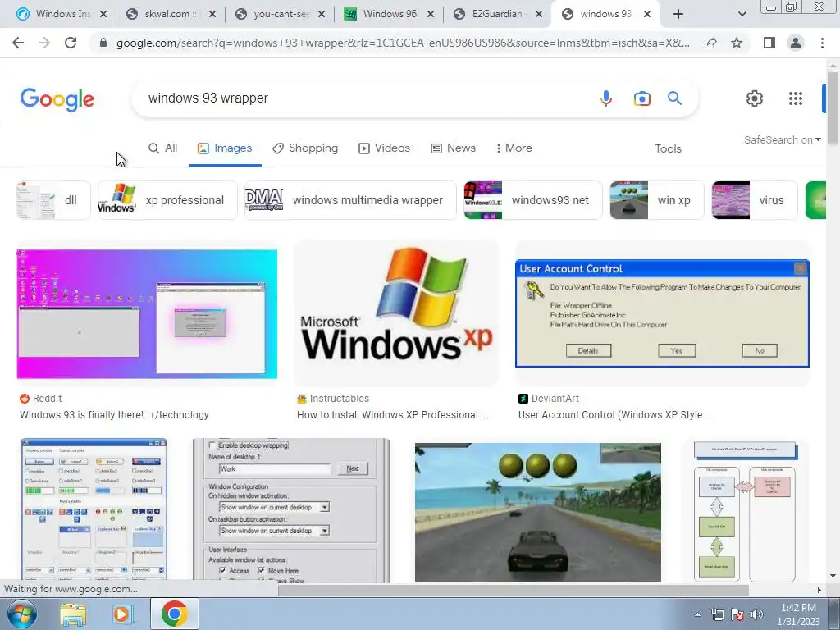Select the windows93 net chip
Image resolution: width=840 pixels, height=630 pixels.
(533, 200)
